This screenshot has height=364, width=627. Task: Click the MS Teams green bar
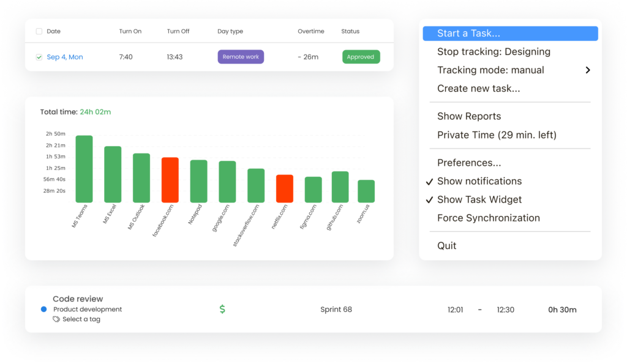pos(84,169)
